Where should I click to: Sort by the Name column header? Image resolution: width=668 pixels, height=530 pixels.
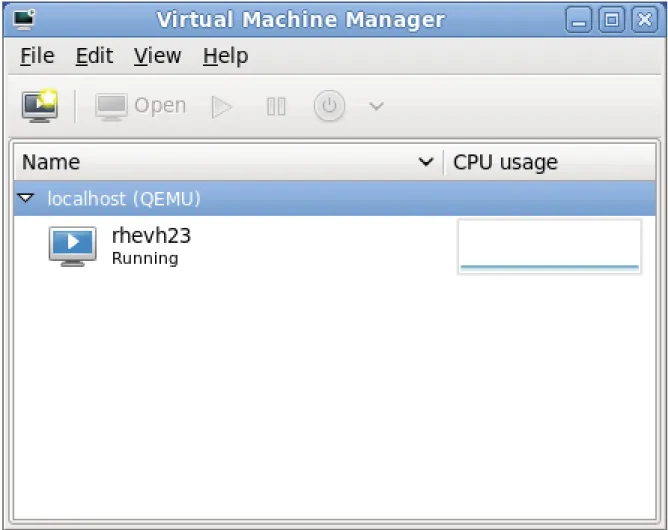(228, 162)
